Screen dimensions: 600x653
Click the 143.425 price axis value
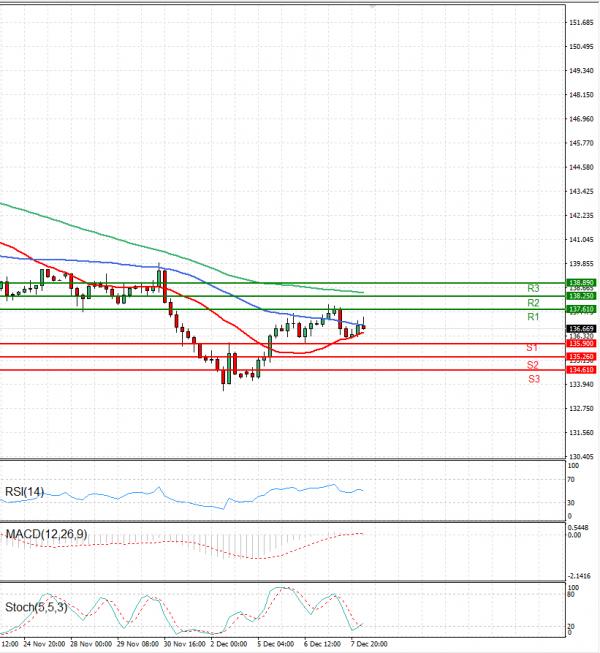click(581, 192)
